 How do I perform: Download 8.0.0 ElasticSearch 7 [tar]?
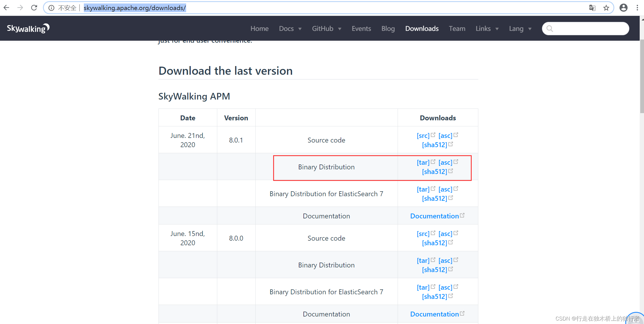423,287
